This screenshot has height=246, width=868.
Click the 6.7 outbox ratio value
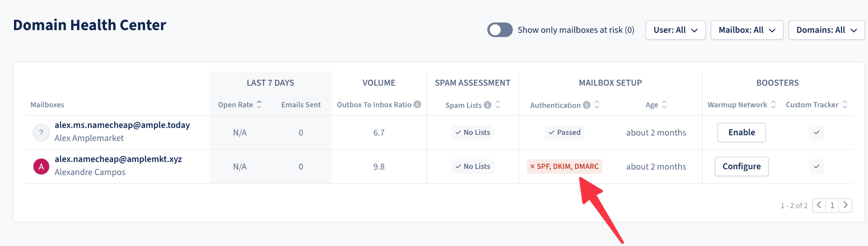pos(379,133)
